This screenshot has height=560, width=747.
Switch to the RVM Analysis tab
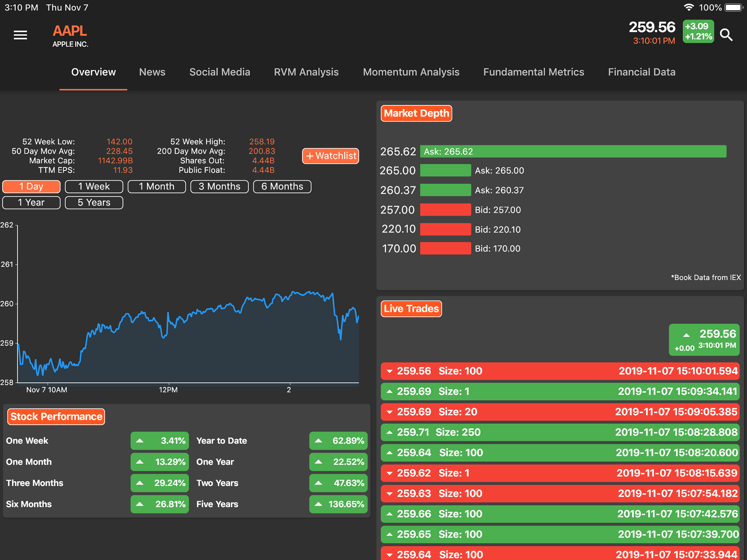tap(306, 72)
